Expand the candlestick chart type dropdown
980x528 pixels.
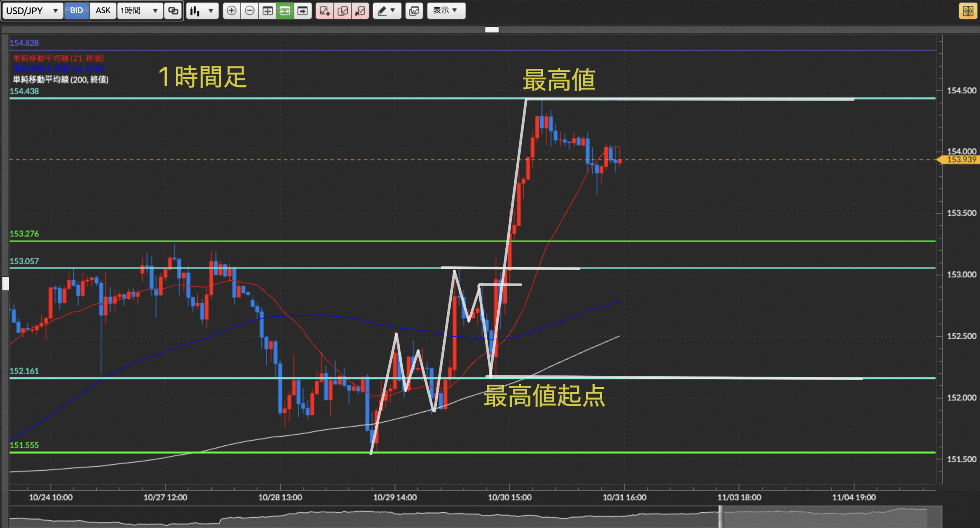point(202,11)
